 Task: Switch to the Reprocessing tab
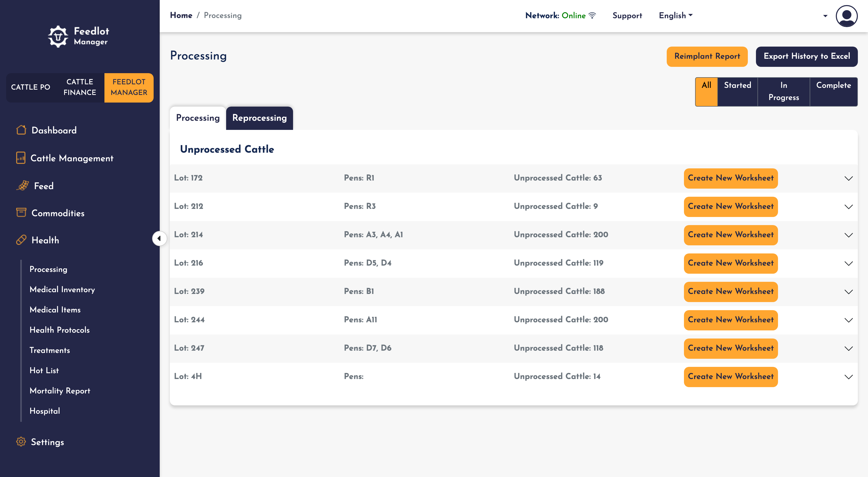(x=259, y=118)
